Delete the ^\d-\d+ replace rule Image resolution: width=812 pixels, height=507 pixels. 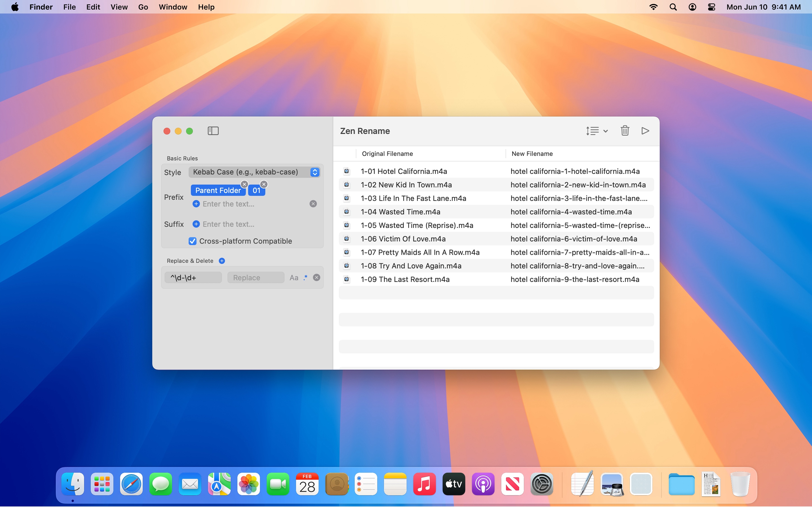(x=316, y=277)
